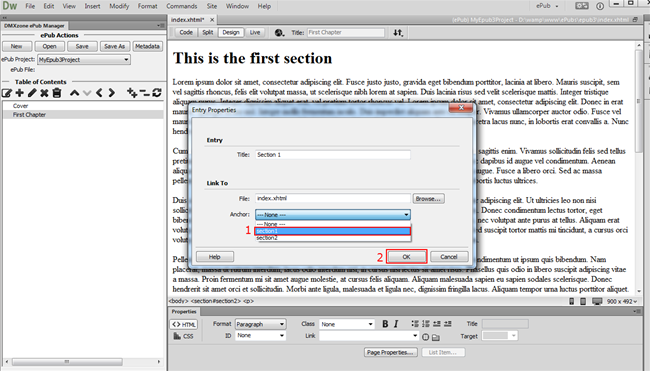
Task: Click the Browse button next to File
Action: (428, 199)
